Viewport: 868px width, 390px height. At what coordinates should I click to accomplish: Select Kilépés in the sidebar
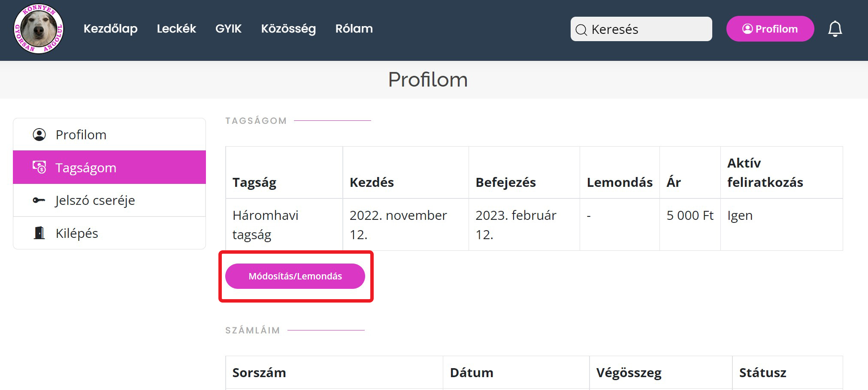pos(77,233)
